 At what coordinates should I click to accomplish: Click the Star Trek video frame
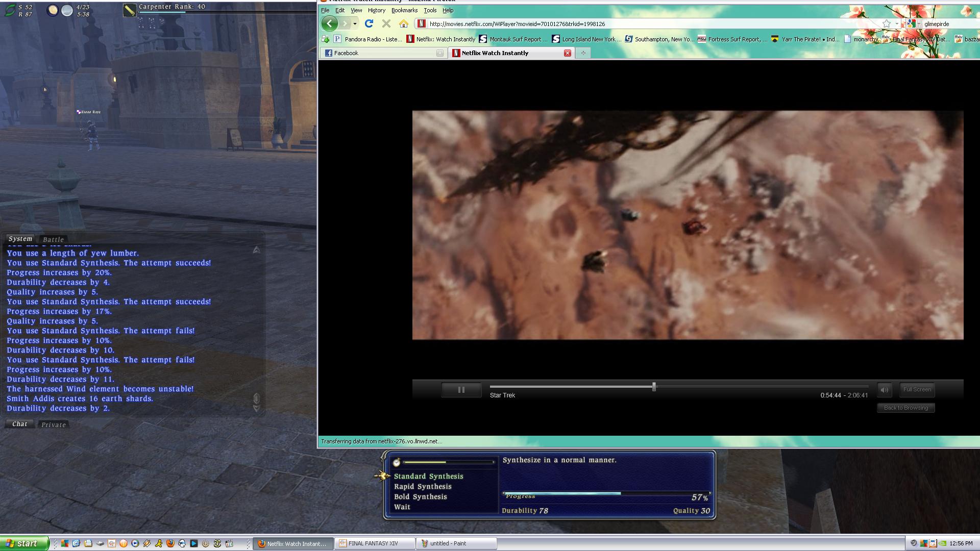(688, 225)
